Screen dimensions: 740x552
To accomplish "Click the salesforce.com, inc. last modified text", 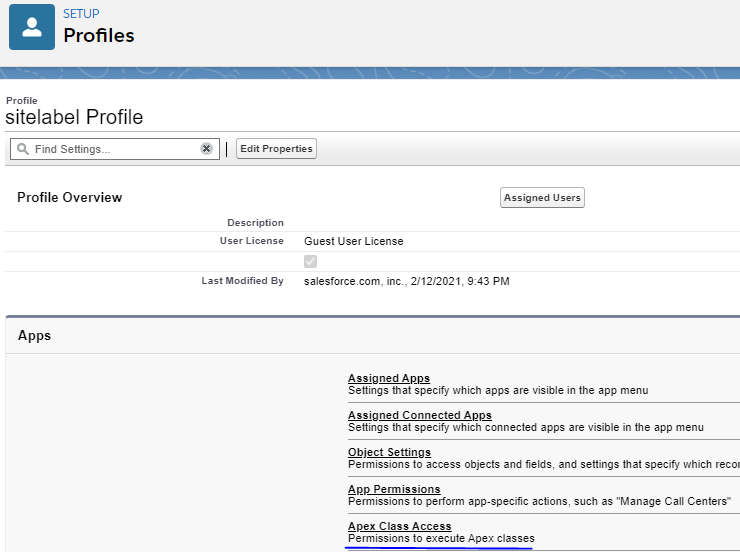I will pyautogui.click(x=406, y=281).
